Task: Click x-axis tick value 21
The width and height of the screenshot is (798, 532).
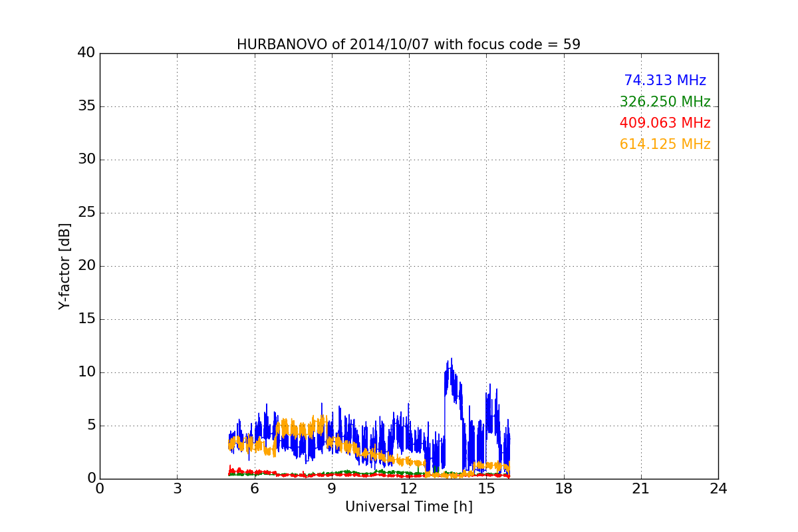Action: point(641,489)
